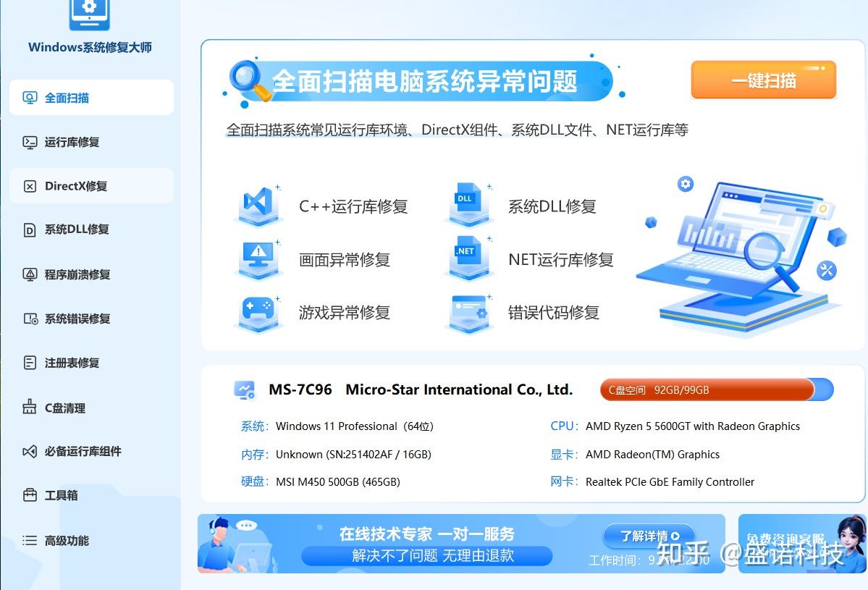868x590 pixels.
Task: Click the C++运行库修复 Visual Studio icon
Action: pyautogui.click(x=258, y=206)
